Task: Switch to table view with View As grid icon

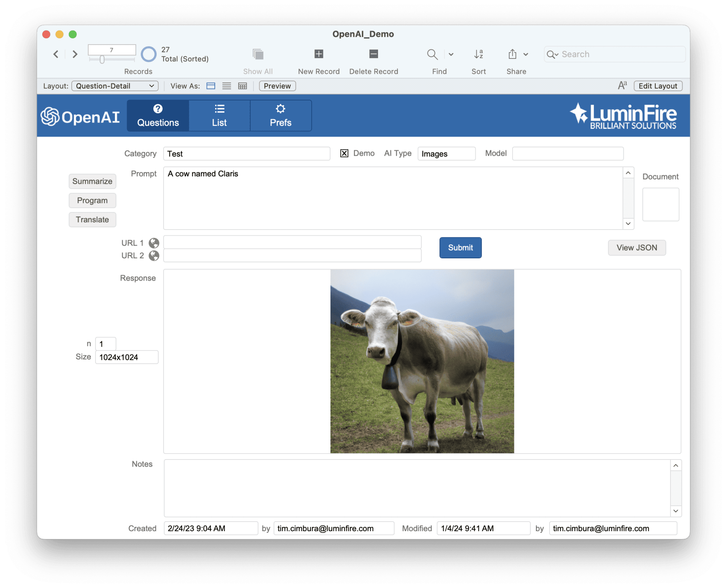Action: [242, 86]
